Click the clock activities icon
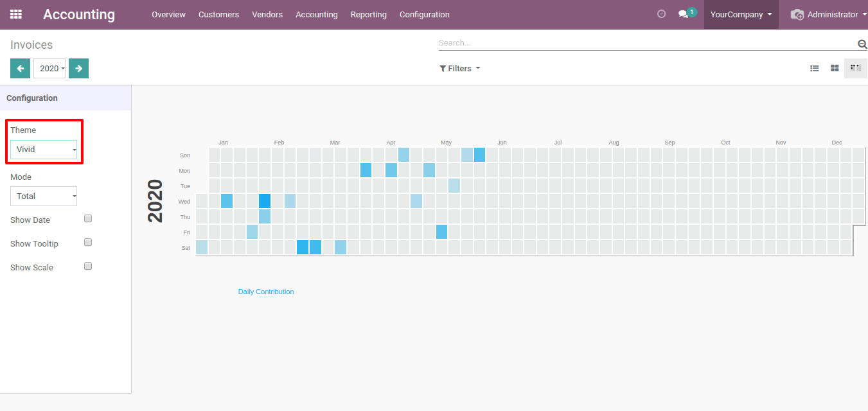This screenshot has width=868, height=411. (x=661, y=14)
